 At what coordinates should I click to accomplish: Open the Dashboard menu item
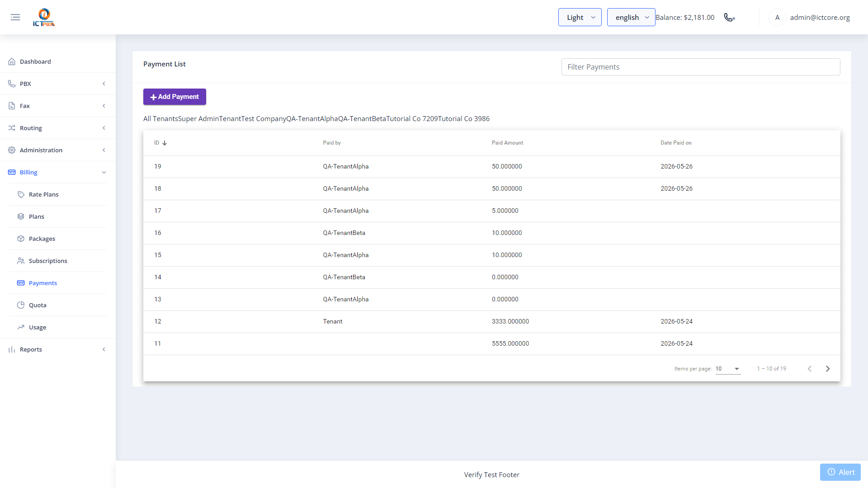[58, 61]
